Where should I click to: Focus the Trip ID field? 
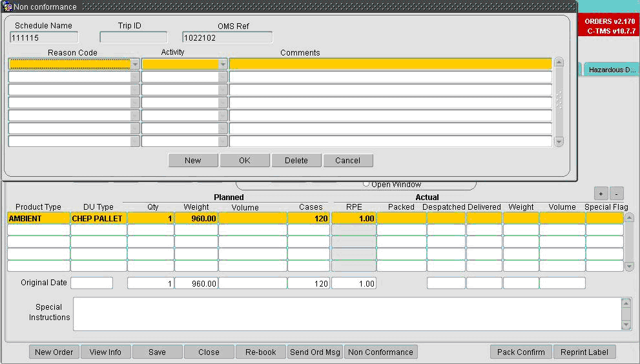coord(134,37)
